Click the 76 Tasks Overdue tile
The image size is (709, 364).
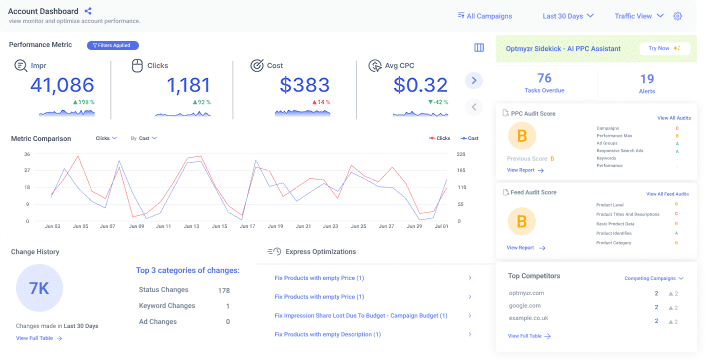pyautogui.click(x=544, y=83)
